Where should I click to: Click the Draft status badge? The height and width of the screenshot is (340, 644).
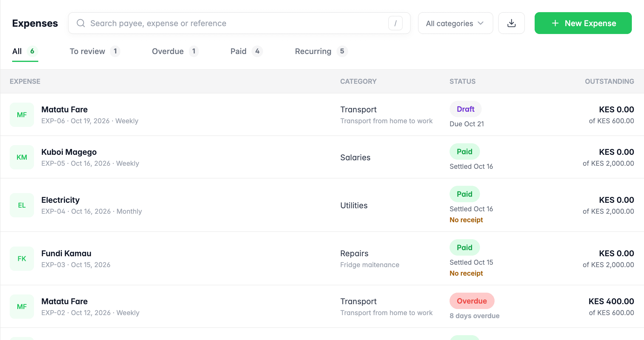(465, 109)
